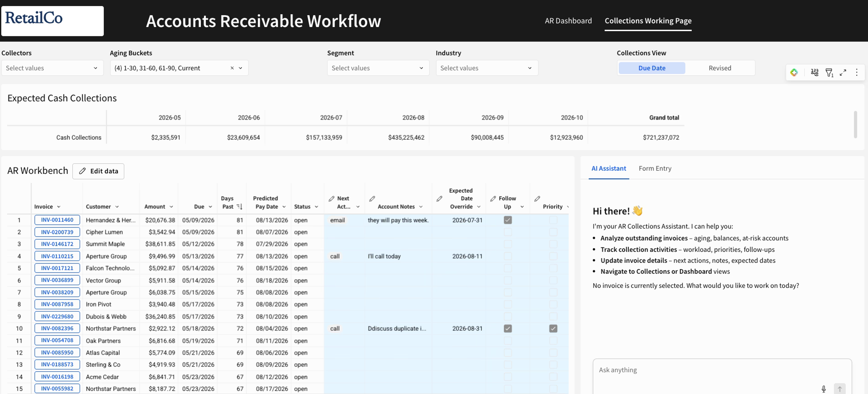Clear Aging Buckets selection with X

click(x=232, y=68)
